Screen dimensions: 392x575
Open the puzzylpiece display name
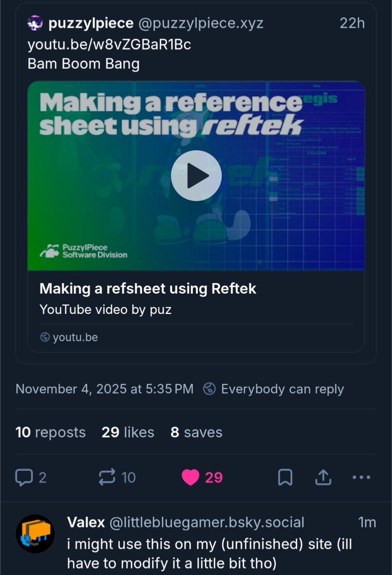(91, 23)
